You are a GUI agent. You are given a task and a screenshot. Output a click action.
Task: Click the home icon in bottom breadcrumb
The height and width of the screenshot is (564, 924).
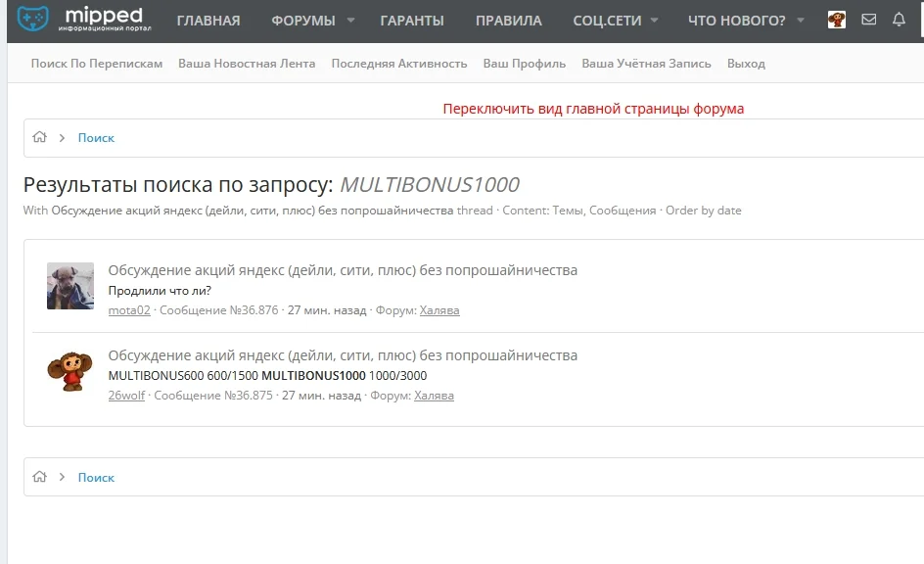tap(39, 476)
